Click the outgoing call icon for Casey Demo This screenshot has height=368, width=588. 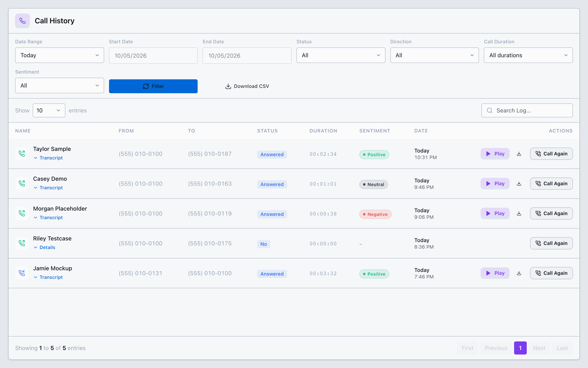coord(22,184)
